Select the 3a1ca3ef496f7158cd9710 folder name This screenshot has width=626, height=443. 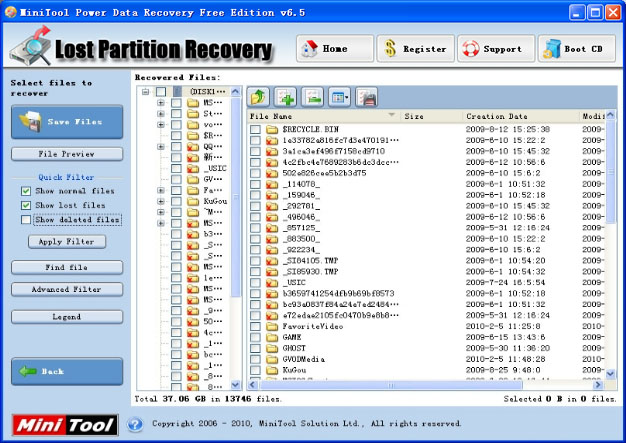point(333,151)
